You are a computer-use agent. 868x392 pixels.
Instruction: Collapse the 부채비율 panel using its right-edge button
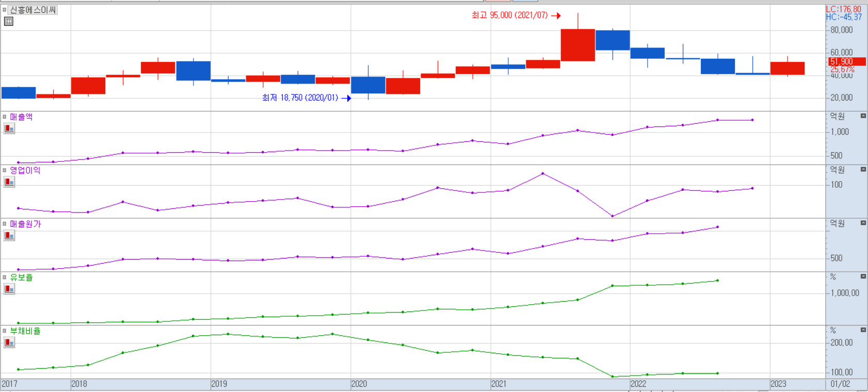pyautogui.click(x=863, y=330)
